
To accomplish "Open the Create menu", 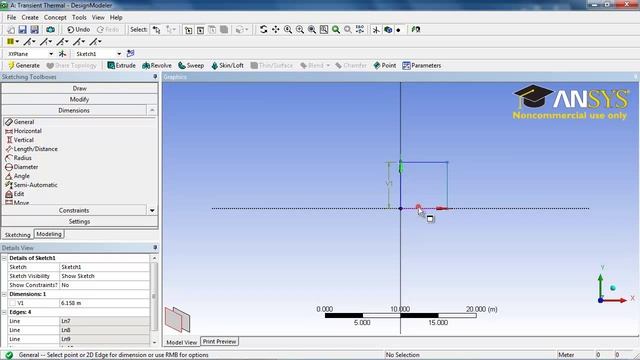I will [30, 18].
